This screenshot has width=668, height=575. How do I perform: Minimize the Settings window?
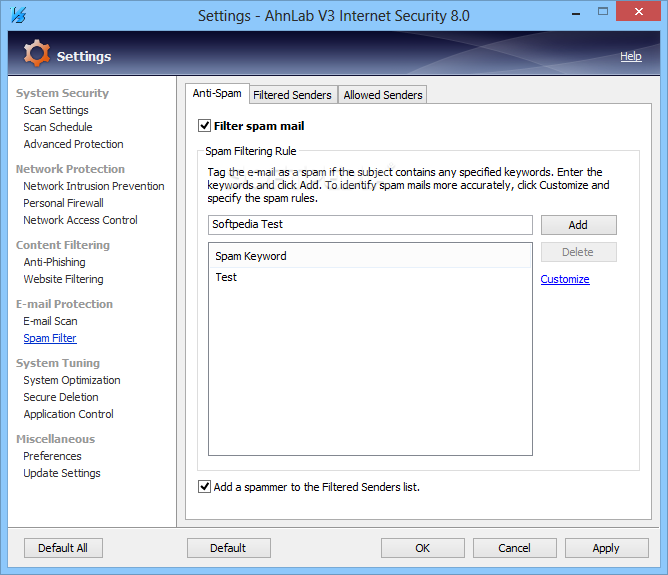(x=576, y=13)
